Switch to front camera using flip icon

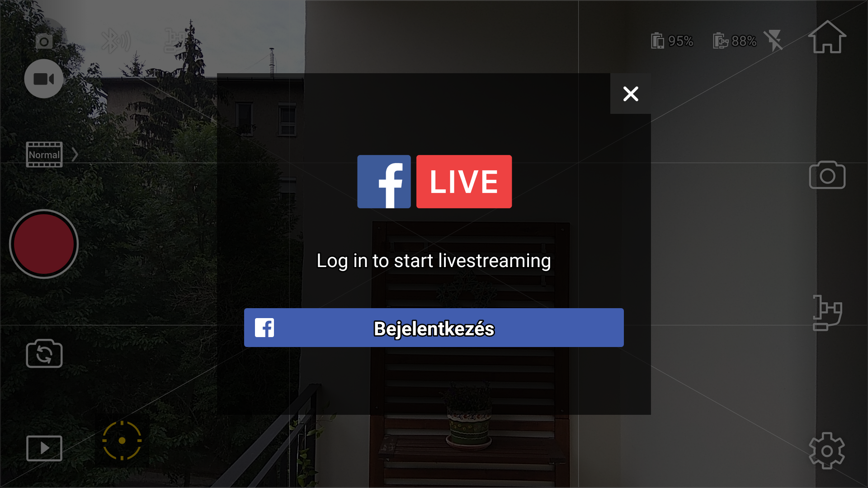click(44, 353)
